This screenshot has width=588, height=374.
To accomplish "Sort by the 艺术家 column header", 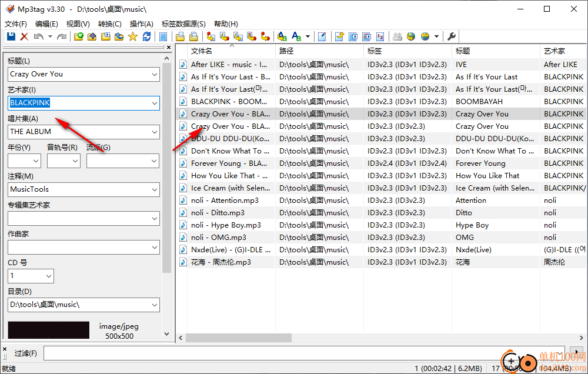I will 563,51.
